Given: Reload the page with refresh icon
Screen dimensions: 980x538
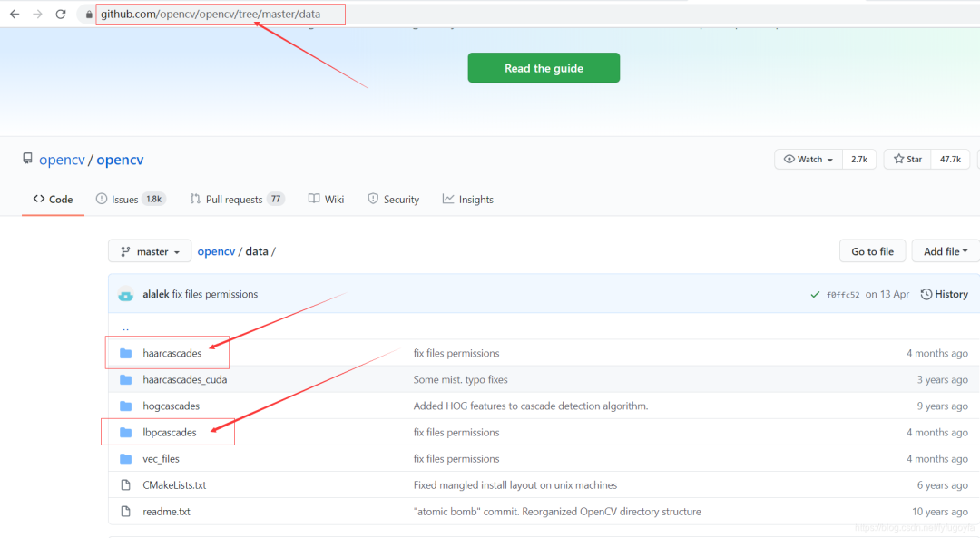Looking at the screenshot, I should 61,14.
